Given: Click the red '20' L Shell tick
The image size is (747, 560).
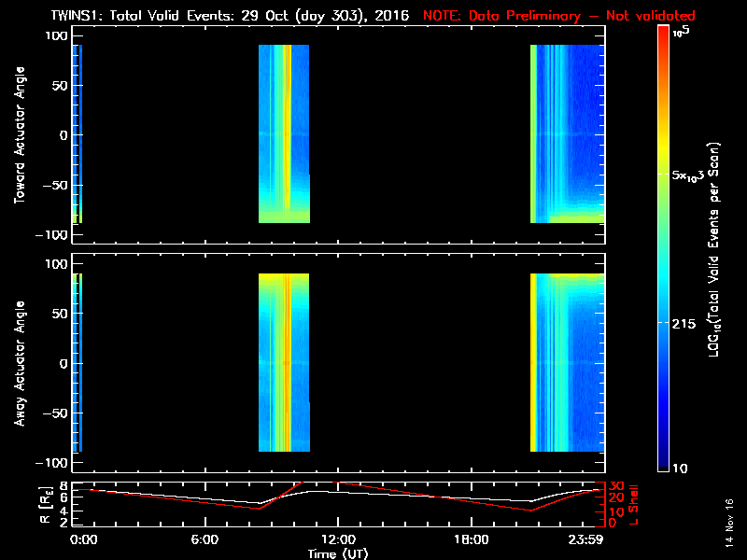Looking at the screenshot, I should 616,498.
